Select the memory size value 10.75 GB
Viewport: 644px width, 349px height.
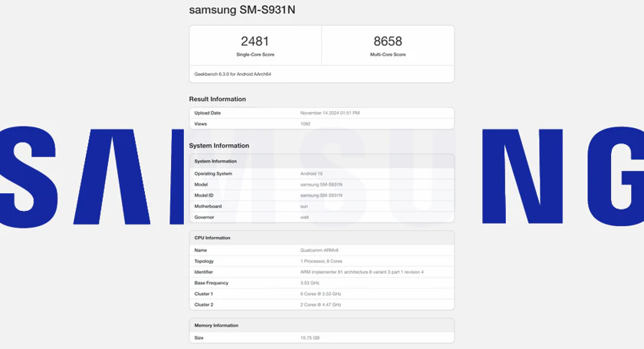tap(310, 338)
